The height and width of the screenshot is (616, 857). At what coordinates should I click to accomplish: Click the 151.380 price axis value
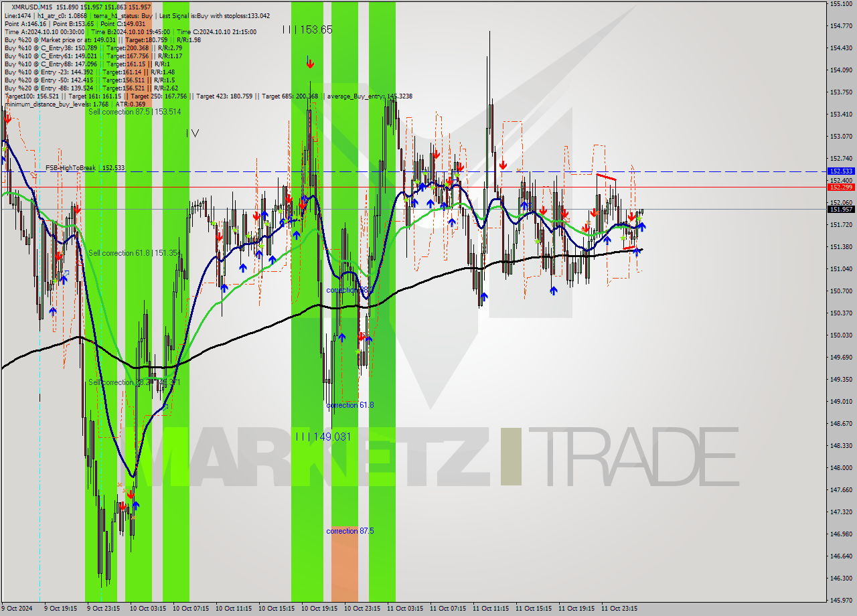[842, 247]
